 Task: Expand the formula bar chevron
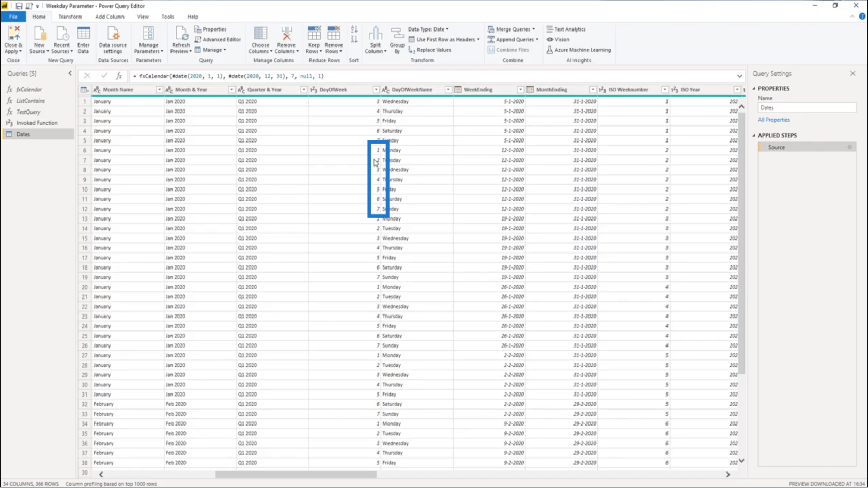click(x=739, y=76)
